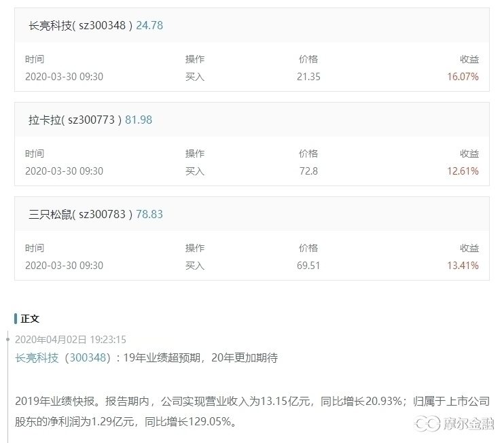
Task: Open the 长亮科技 (sz300348) stock header link
Action: (80, 25)
